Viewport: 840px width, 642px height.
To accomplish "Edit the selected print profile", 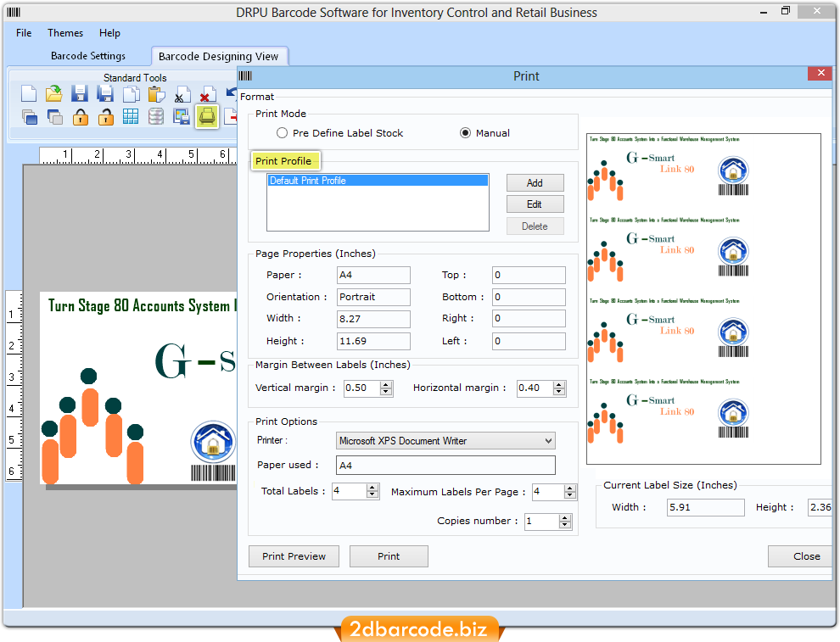I will [535, 204].
